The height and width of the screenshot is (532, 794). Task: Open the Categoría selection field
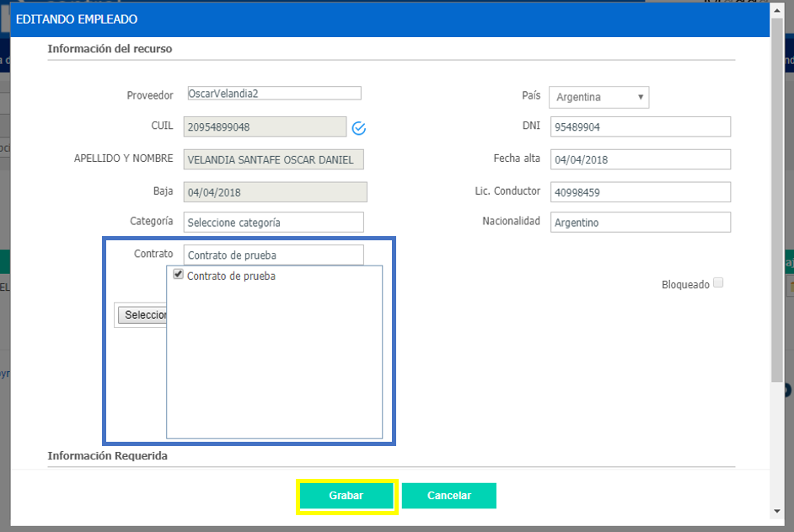tap(273, 223)
